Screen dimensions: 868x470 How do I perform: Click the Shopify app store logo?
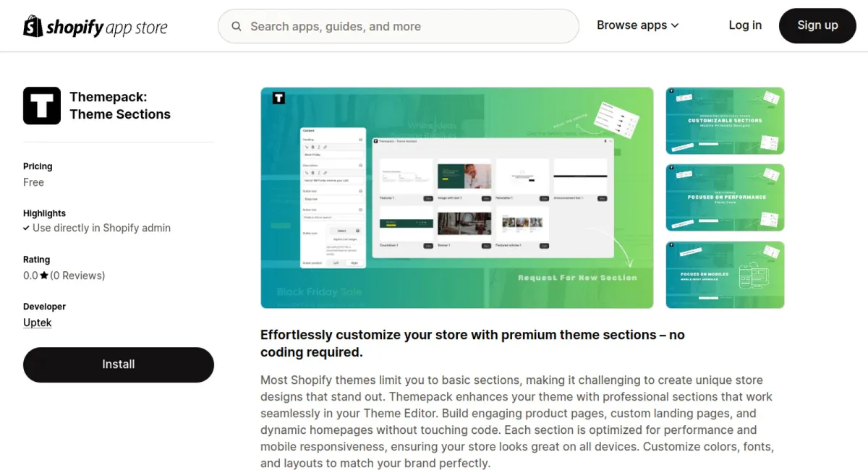95,26
